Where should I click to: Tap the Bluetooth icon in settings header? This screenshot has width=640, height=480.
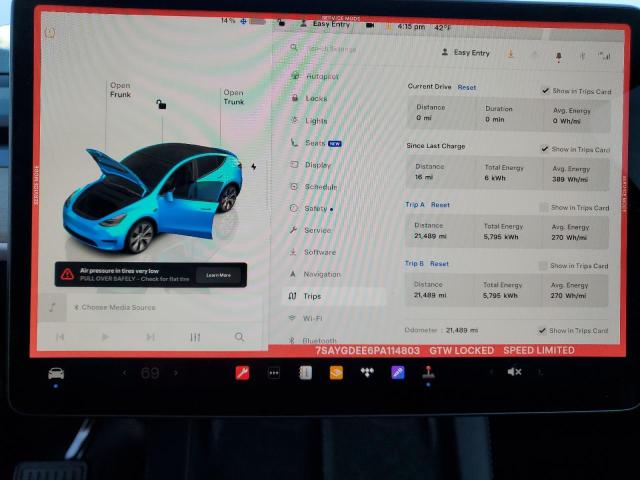point(582,56)
